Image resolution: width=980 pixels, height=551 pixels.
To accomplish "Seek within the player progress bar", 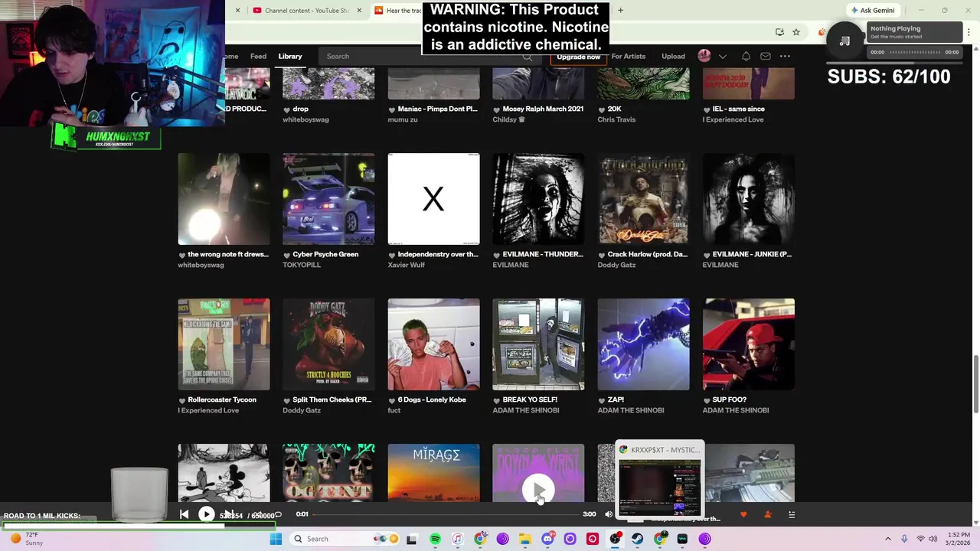I will coord(446,514).
